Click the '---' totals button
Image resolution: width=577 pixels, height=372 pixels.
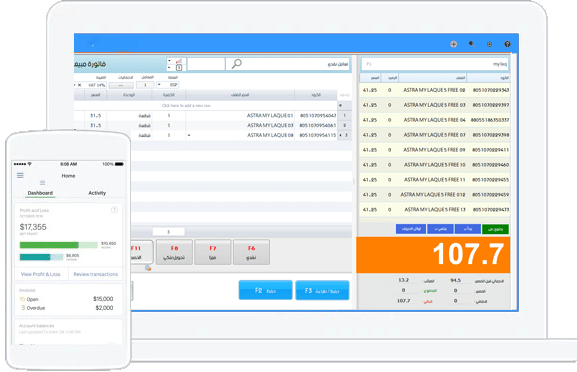point(121,85)
